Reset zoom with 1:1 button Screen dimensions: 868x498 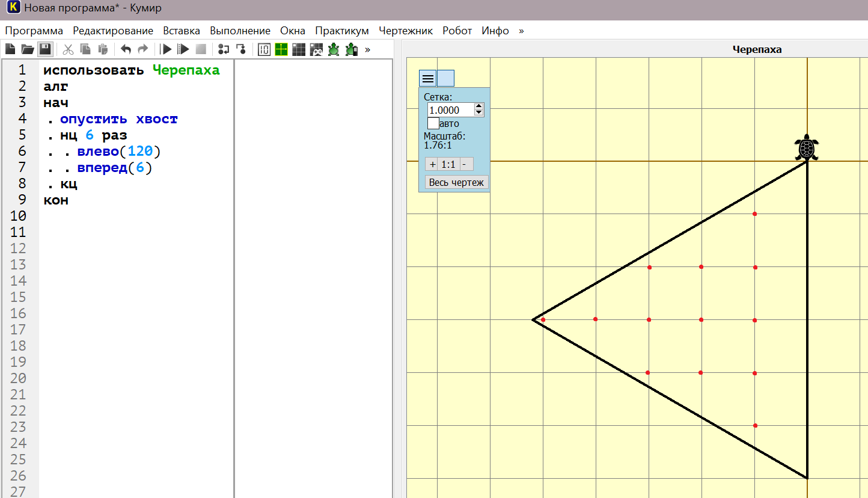tap(448, 164)
